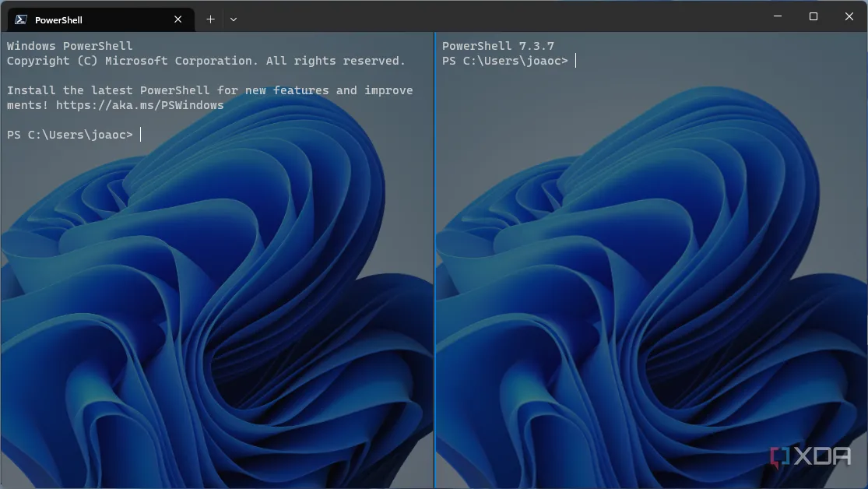Click the wallpaper background in right pane
The width and height of the screenshot is (868, 489).
pos(646,311)
